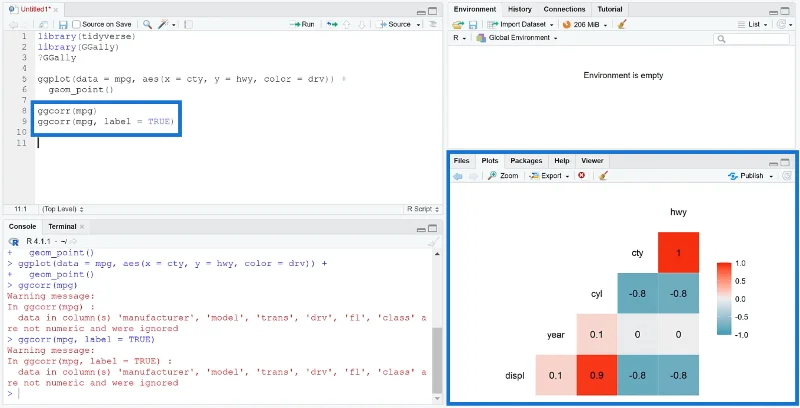Image resolution: width=800 pixels, height=408 pixels.
Task: Click the re-run previous code icon
Action: tap(332, 24)
